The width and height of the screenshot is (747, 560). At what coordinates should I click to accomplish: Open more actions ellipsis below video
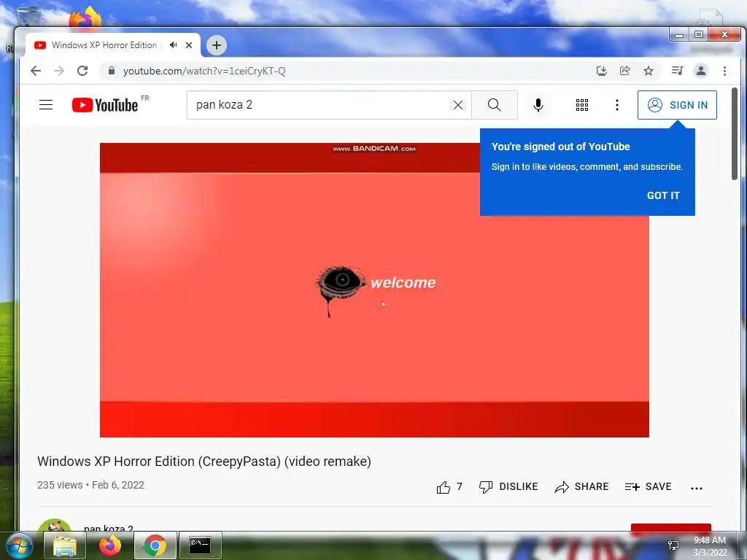pos(697,488)
